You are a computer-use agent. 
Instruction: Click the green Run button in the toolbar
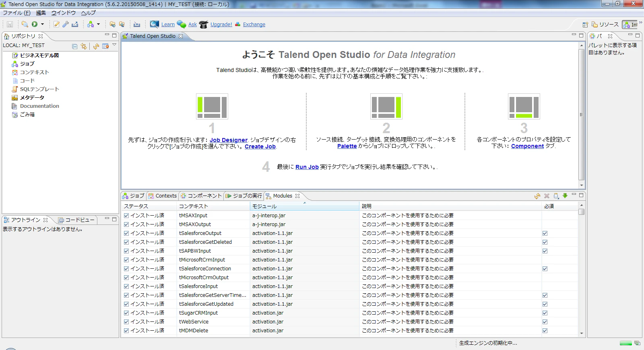pos(35,24)
